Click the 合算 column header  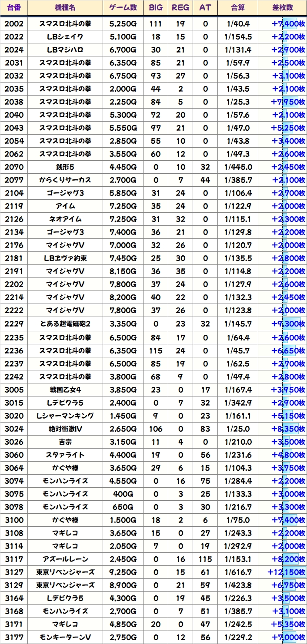click(238, 8)
